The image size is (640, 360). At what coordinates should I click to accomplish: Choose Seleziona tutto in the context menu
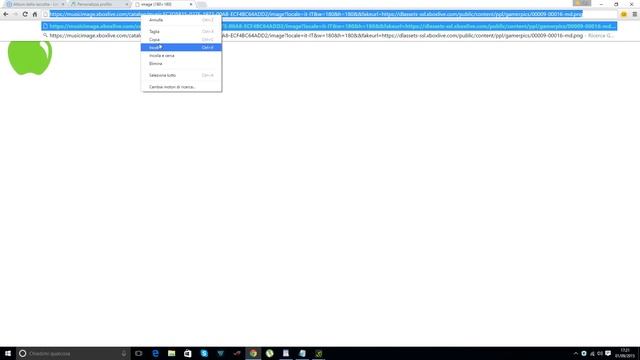[x=181, y=75]
